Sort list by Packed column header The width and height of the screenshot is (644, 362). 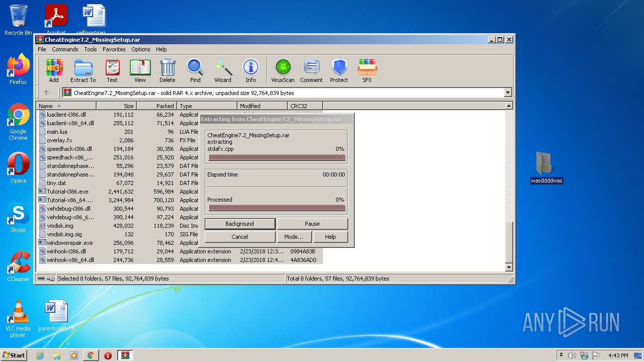pyautogui.click(x=156, y=106)
